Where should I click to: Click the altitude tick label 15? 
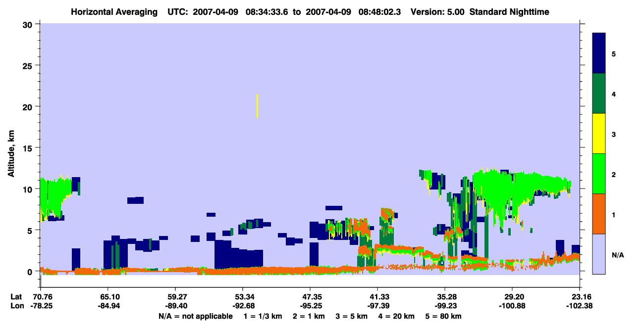pyautogui.click(x=28, y=148)
